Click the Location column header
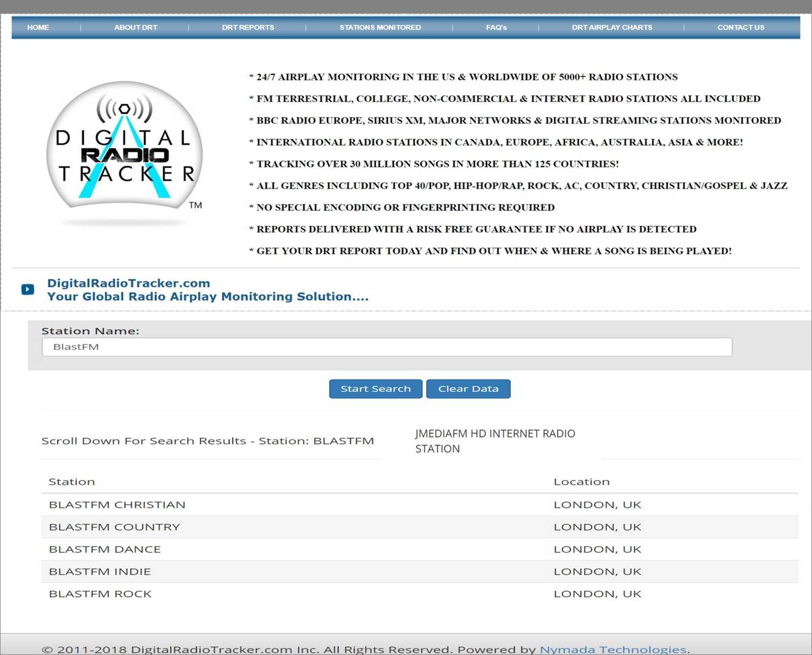The image size is (812, 655). click(582, 482)
